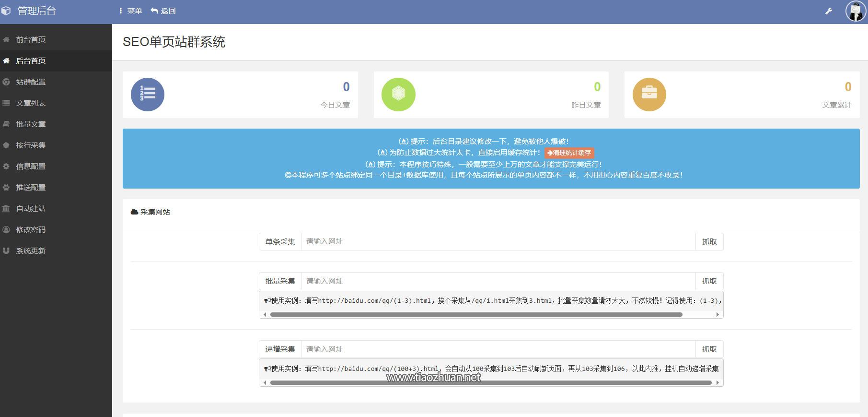Click 抓取 button for 单条采集
Screen dimensions: 868x417
pos(709,241)
